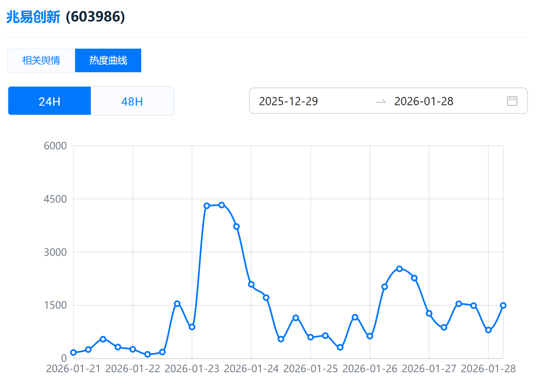This screenshot has width=542, height=392.
Task: Click the 2026-01-25 x-axis label
Action: tap(310, 368)
